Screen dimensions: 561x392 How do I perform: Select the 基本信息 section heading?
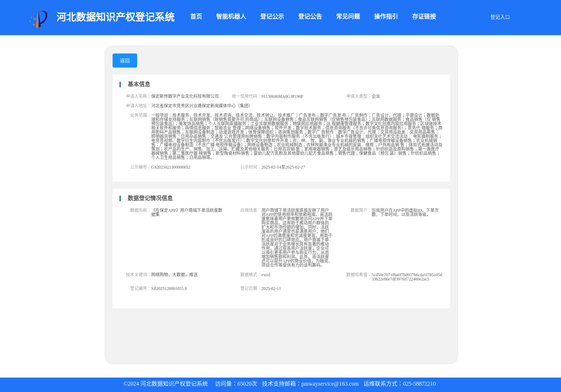coord(139,84)
